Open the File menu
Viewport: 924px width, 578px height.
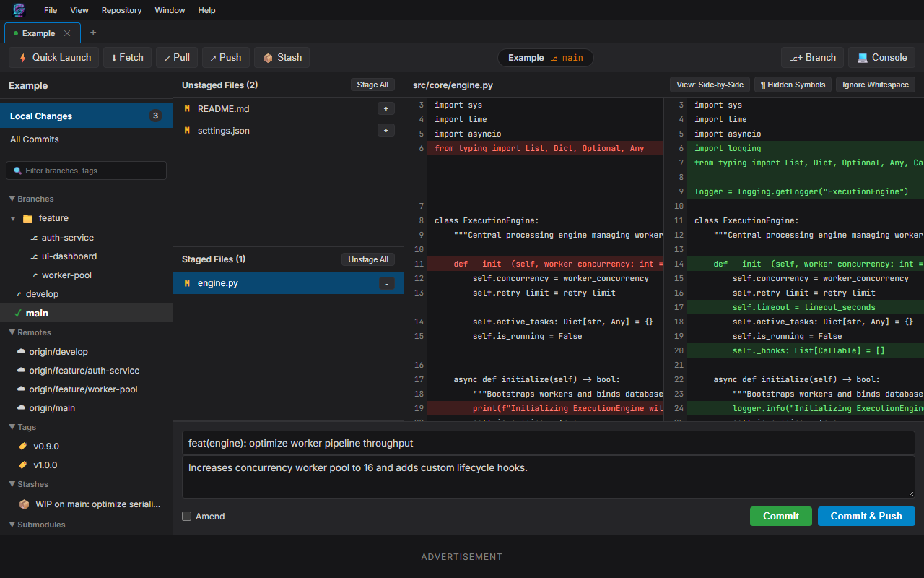51,10
